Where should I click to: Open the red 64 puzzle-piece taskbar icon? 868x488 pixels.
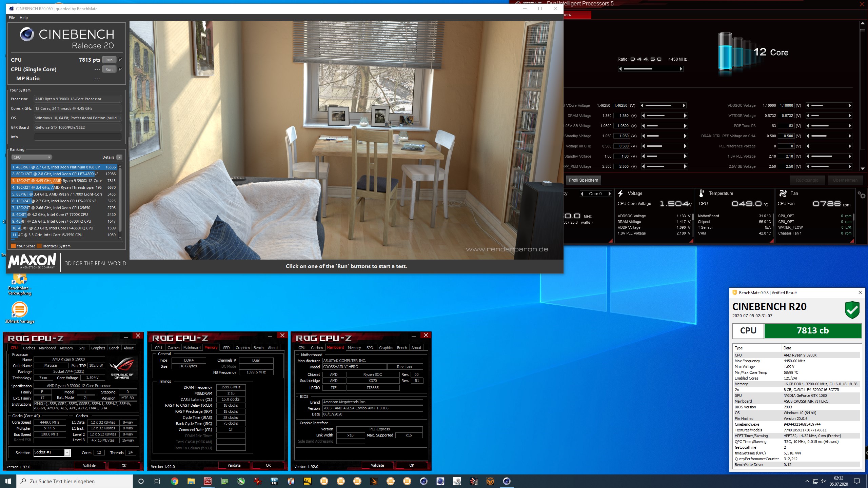pyautogui.click(x=257, y=481)
